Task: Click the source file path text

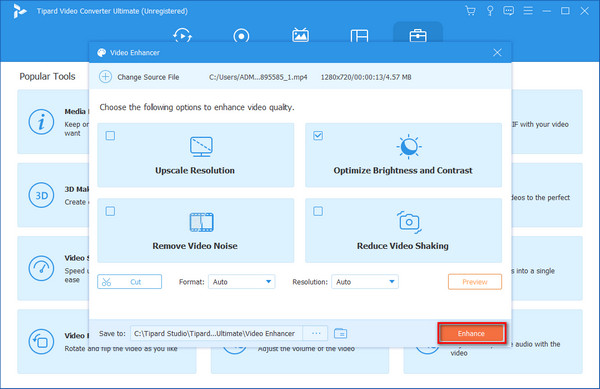Action: 258,77
